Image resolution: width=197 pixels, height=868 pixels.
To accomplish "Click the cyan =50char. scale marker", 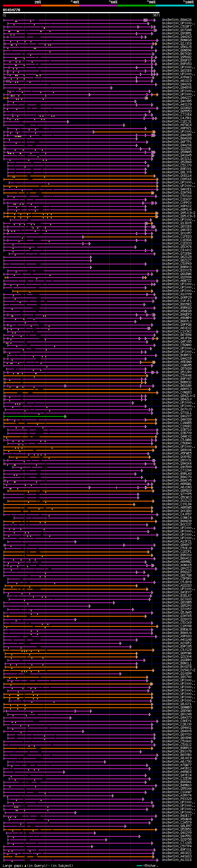I will [139, 866].
